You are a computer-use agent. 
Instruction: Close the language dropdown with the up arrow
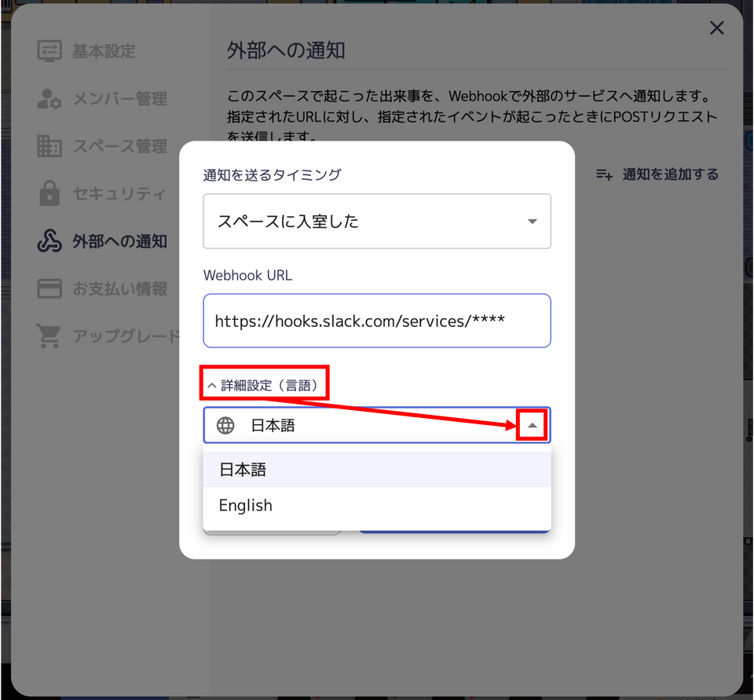[x=532, y=425]
